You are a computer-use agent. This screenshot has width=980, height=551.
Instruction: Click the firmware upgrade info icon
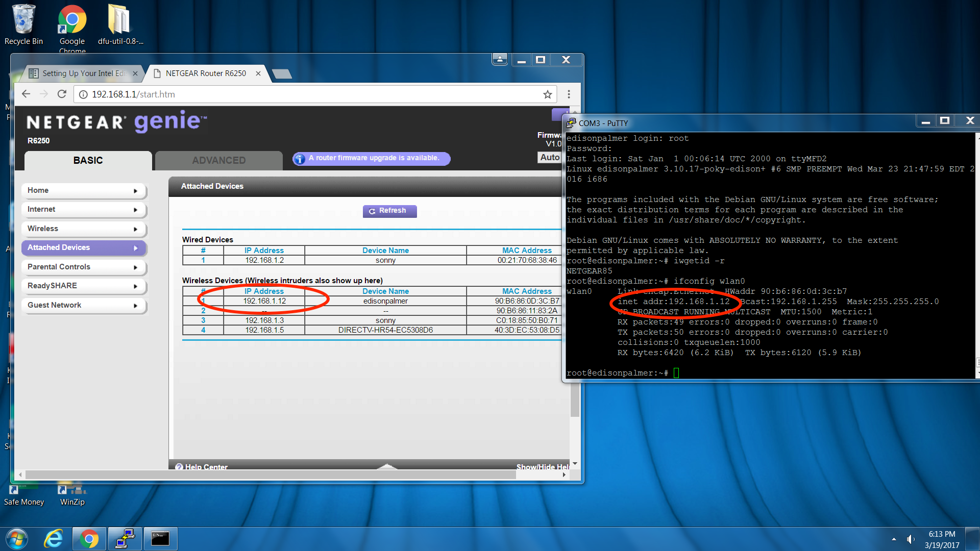pos(300,159)
